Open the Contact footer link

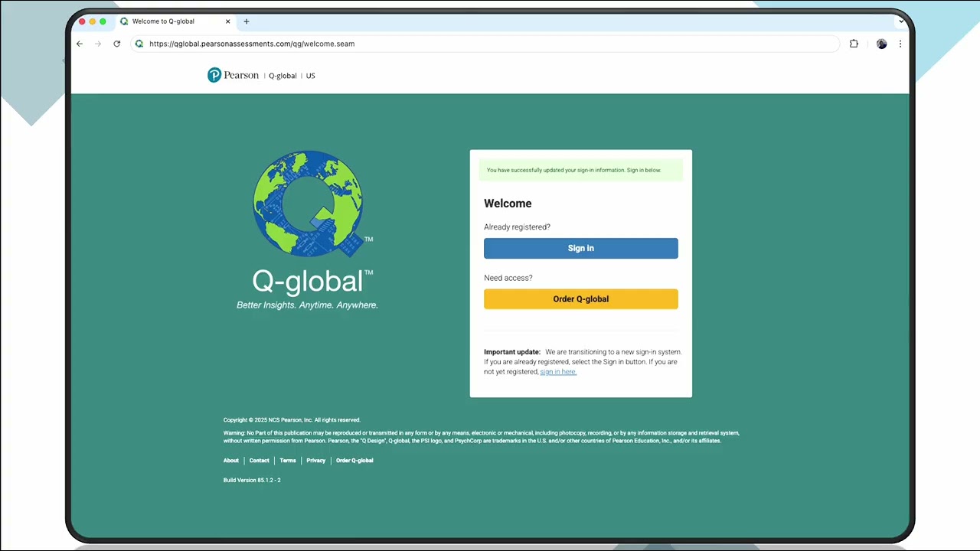tap(260, 461)
